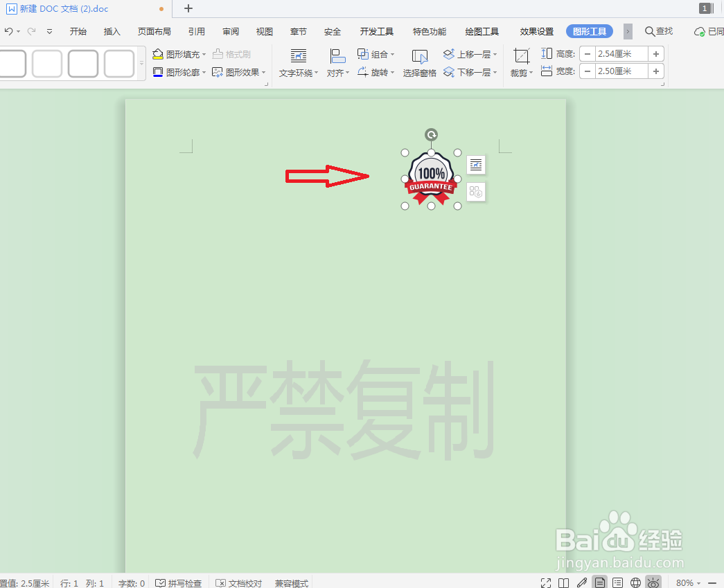This screenshot has height=588, width=724.
Task: Switch to 引用 tab
Action: pyautogui.click(x=197, y=31)
